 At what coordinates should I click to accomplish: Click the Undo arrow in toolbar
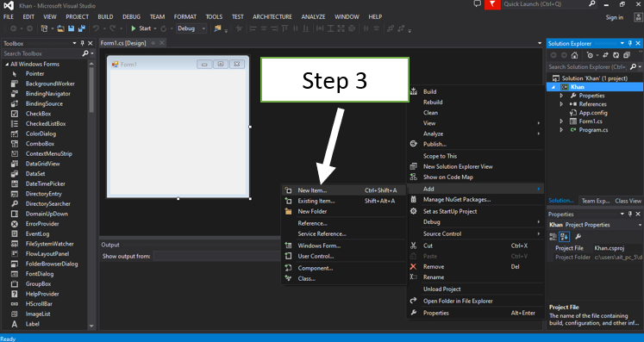pos(96,28)
